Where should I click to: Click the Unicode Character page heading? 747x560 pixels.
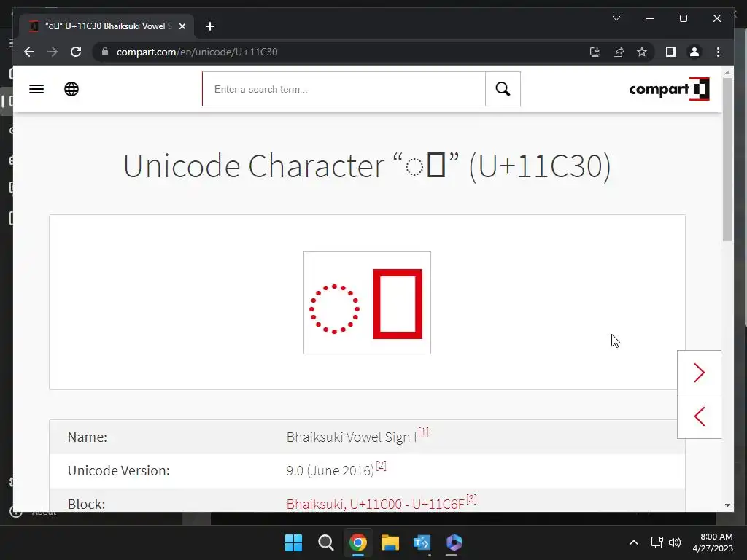[367, 166]
